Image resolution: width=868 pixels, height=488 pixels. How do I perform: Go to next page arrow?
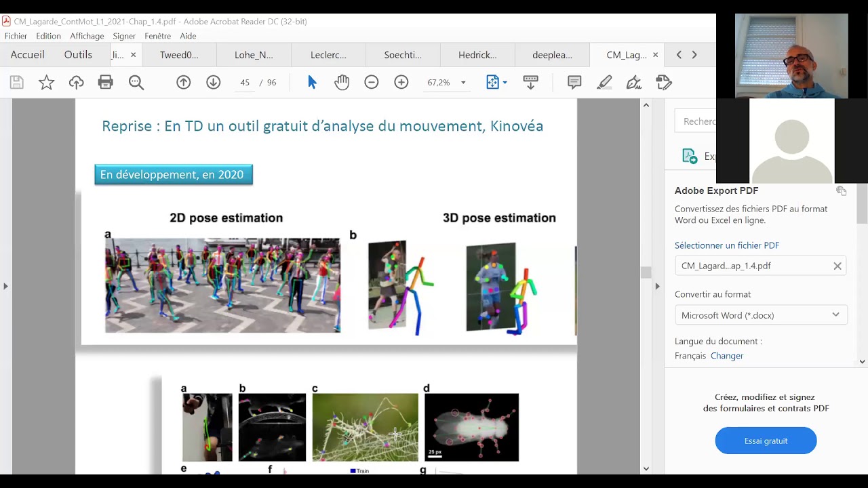214,83
